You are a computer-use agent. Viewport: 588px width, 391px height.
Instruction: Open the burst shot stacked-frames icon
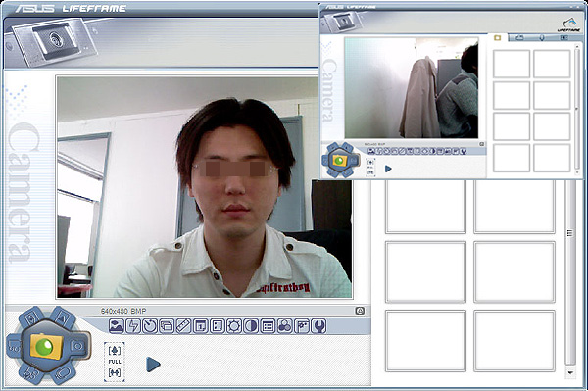click(x=167, y=326)
